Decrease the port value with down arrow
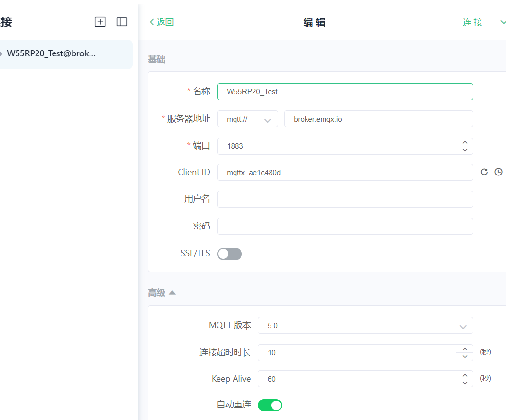 465,150
